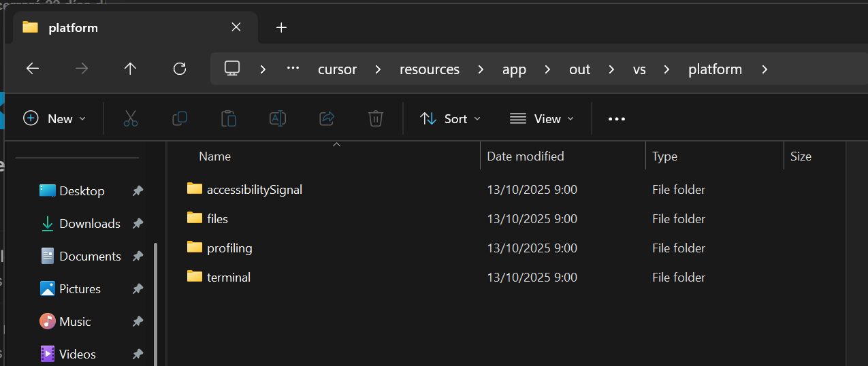The image size is (868, 366).
Task: Navigate back to previous folder
Action: click(x=33, y=69)
